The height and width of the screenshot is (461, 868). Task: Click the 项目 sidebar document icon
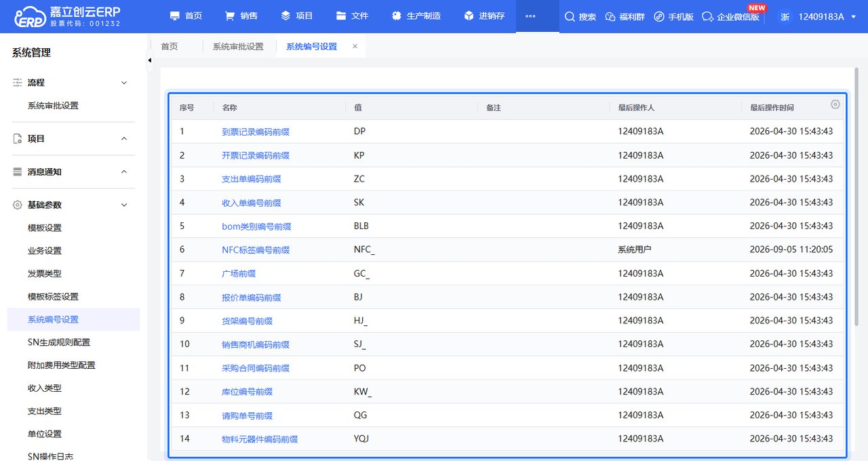tap(18, 138)
